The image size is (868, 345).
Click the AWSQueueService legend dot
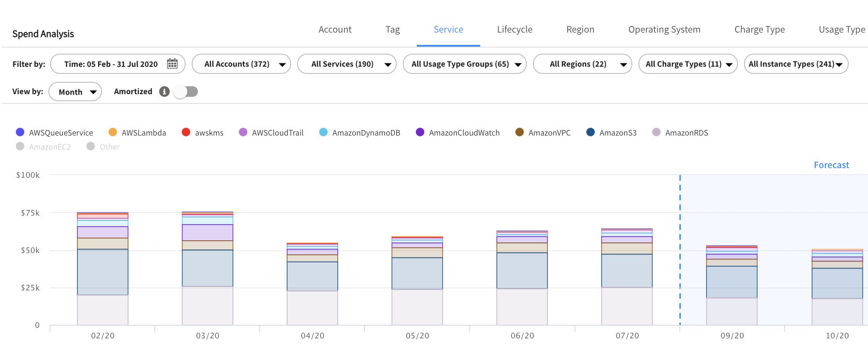tap(20, 132)
